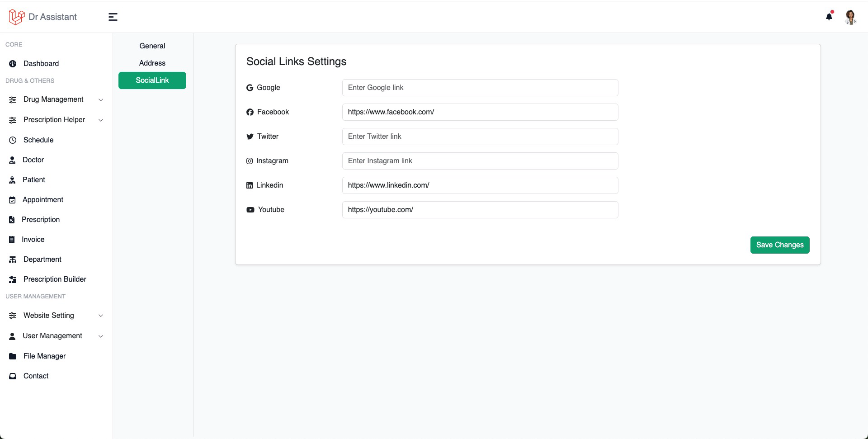
Task: Click the Save Changes button
Action: (780, 245)
